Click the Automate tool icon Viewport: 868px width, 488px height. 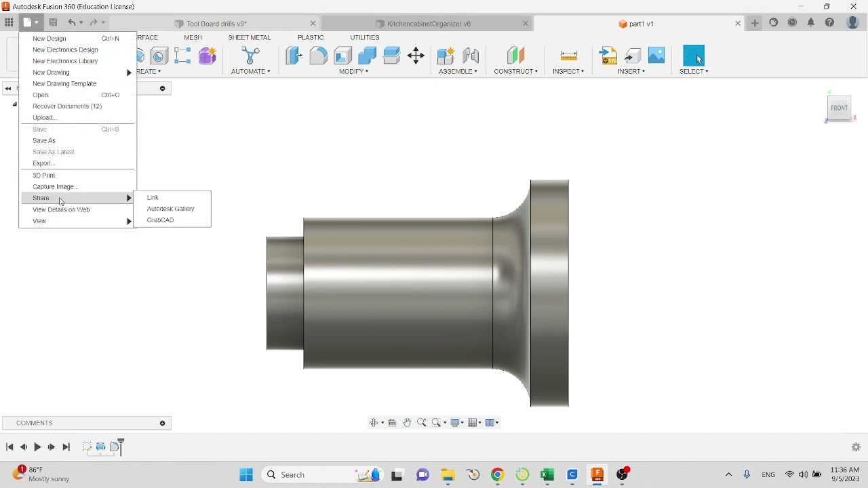pyautogui.click(x=251, y=56)
